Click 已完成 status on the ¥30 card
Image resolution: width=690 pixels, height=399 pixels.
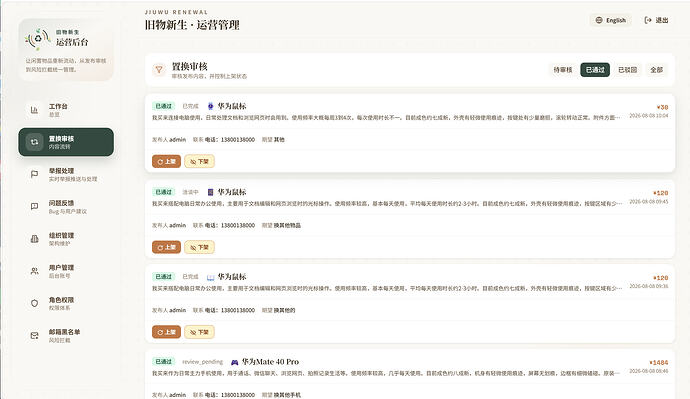tap(191, 106)
